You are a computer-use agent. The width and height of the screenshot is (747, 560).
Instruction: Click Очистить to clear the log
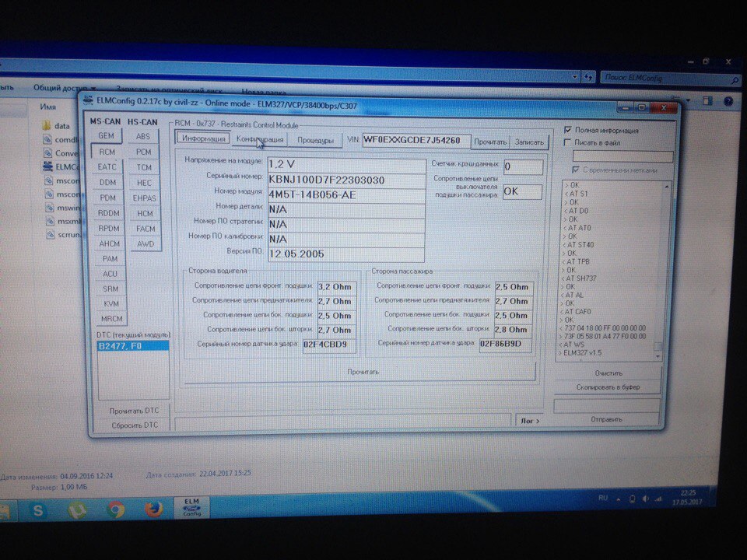[x=608, y=373]
